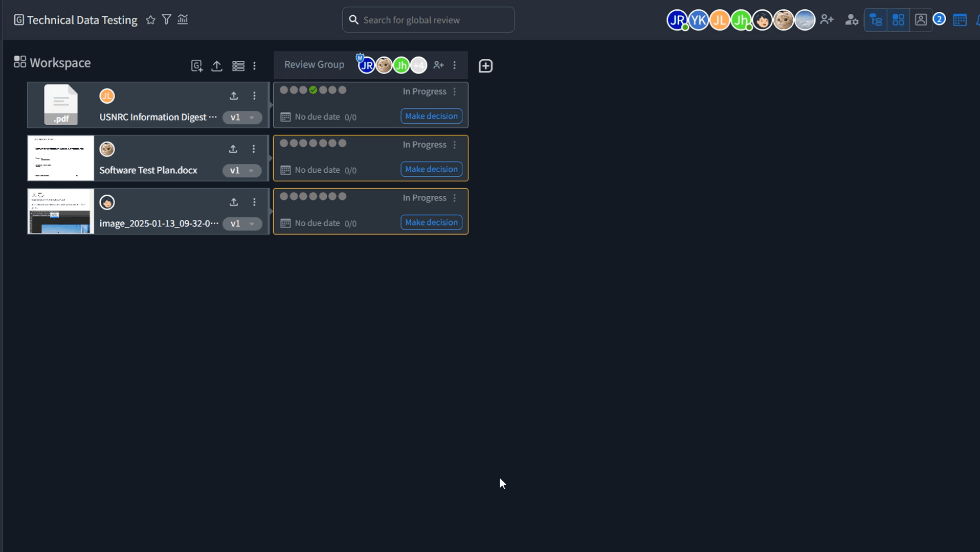This screenshot has height=552, width=980.
Task: Open the user settings gear icon
Action: pyautogui.click(x=851, y=19)
